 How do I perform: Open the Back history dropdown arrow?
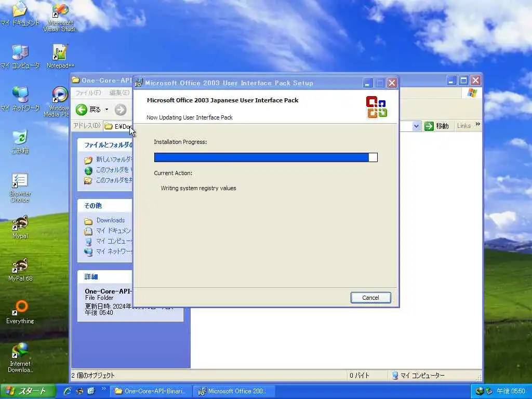pyautogui.click(x=107, y=110)
